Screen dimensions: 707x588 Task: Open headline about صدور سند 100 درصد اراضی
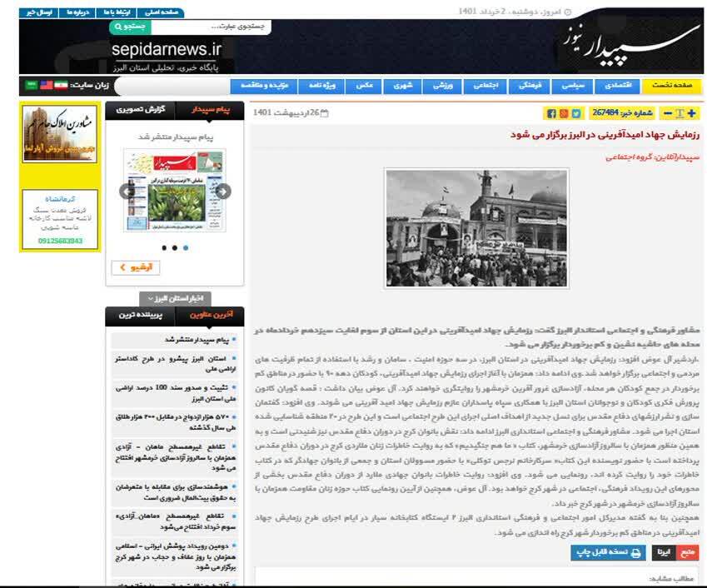point(175,393)
